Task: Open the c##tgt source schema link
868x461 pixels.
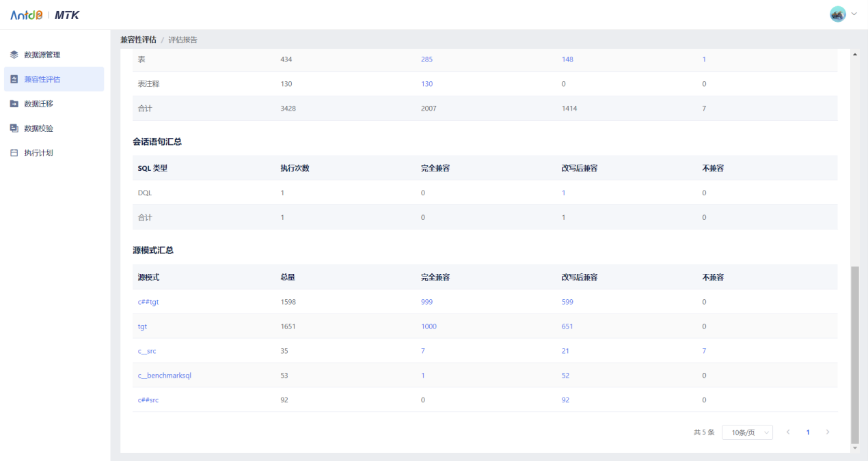Action: tap(148, 301)
